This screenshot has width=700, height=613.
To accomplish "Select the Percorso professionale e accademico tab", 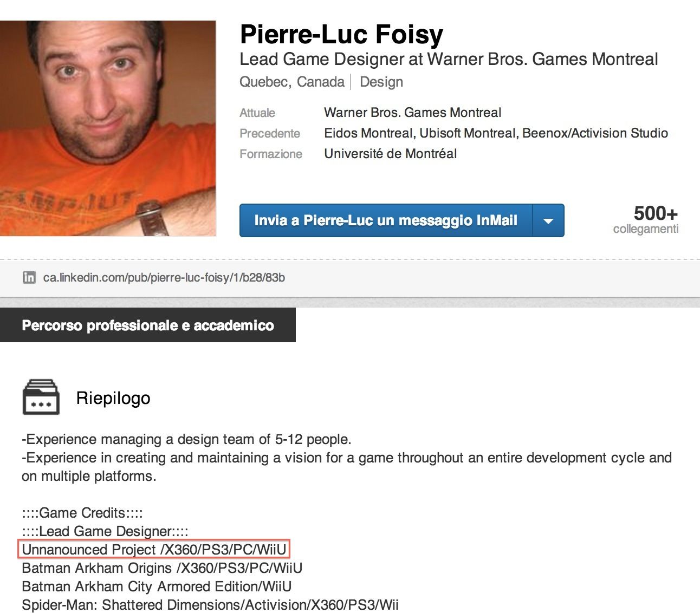I will pyautogui.click(x=148, y=325).
